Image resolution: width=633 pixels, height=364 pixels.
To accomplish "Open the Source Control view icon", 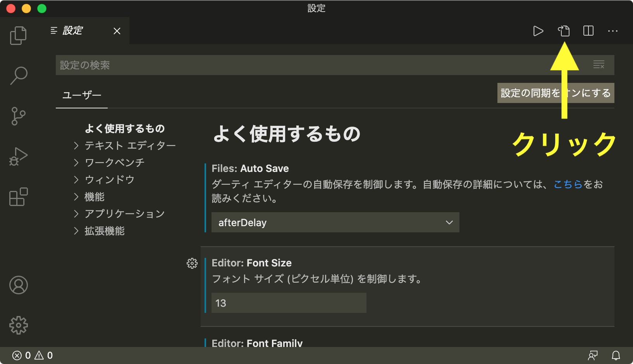I will pyautogui.click(x=18, y=116).
